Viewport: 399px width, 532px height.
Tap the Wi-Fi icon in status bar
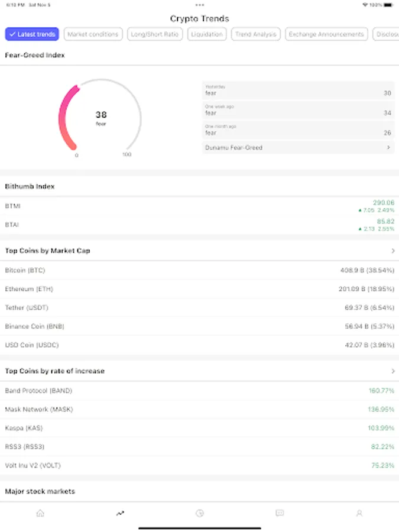[365, 5]
